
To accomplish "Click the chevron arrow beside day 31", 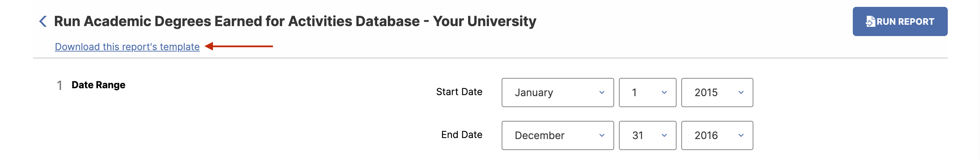I will coord(664,135).
